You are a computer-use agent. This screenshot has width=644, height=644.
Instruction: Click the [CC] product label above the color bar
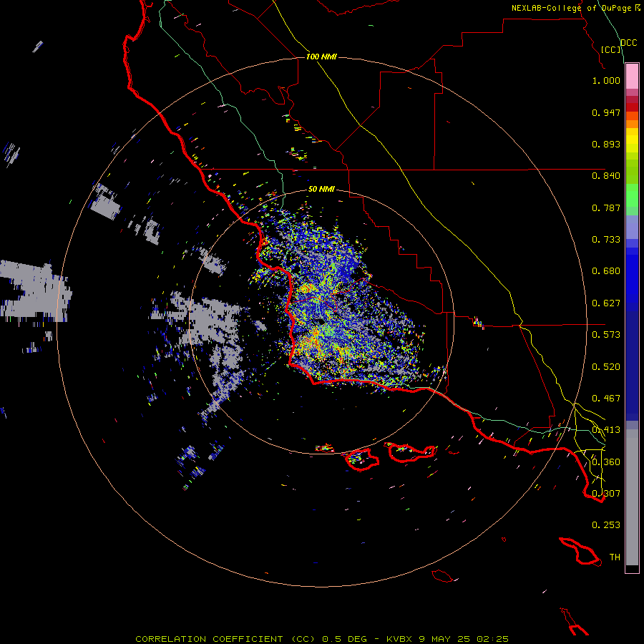(611, 49)
